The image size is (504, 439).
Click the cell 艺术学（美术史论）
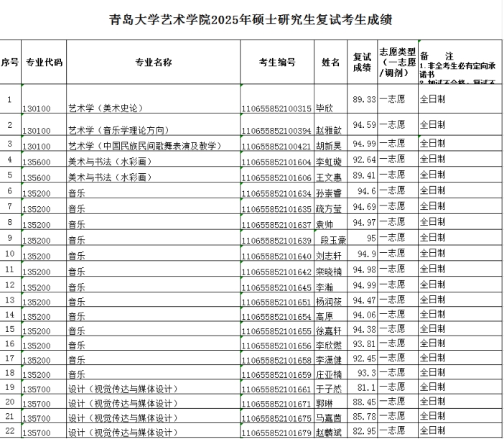(106, 108)
